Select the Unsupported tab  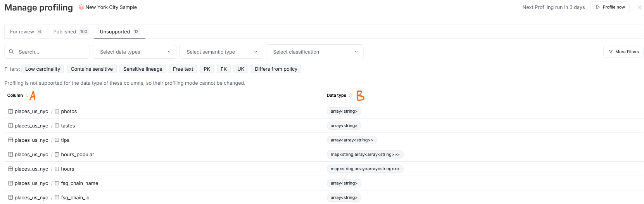(120, 32)
